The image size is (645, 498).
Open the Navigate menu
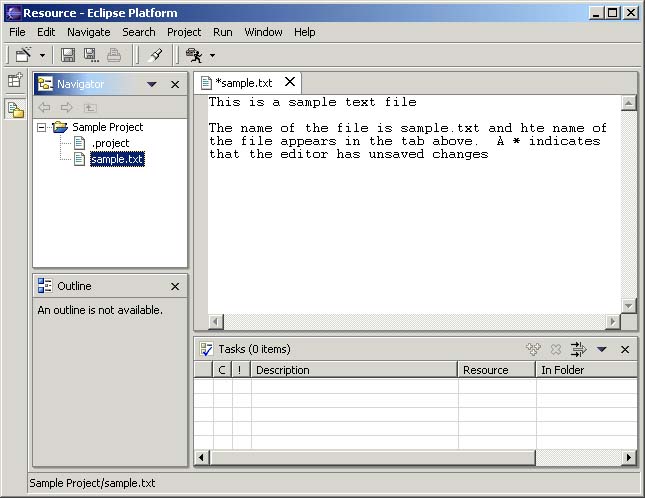pos(89,32)
